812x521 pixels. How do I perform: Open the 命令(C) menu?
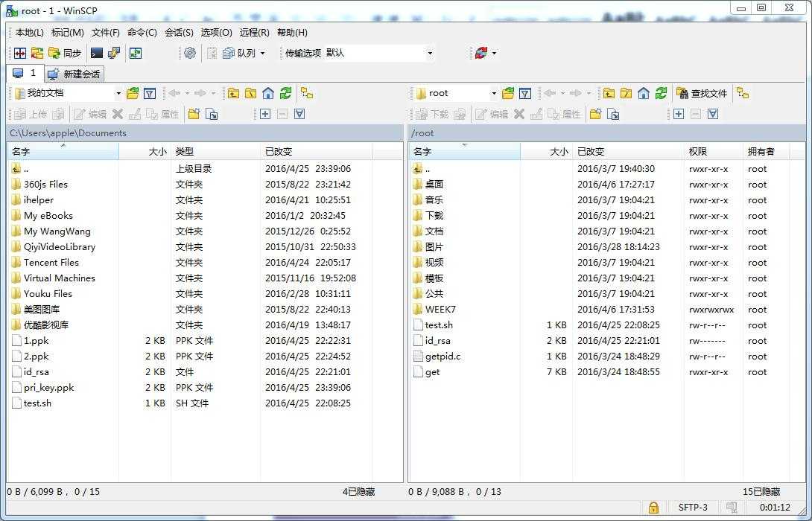point(142,32)
